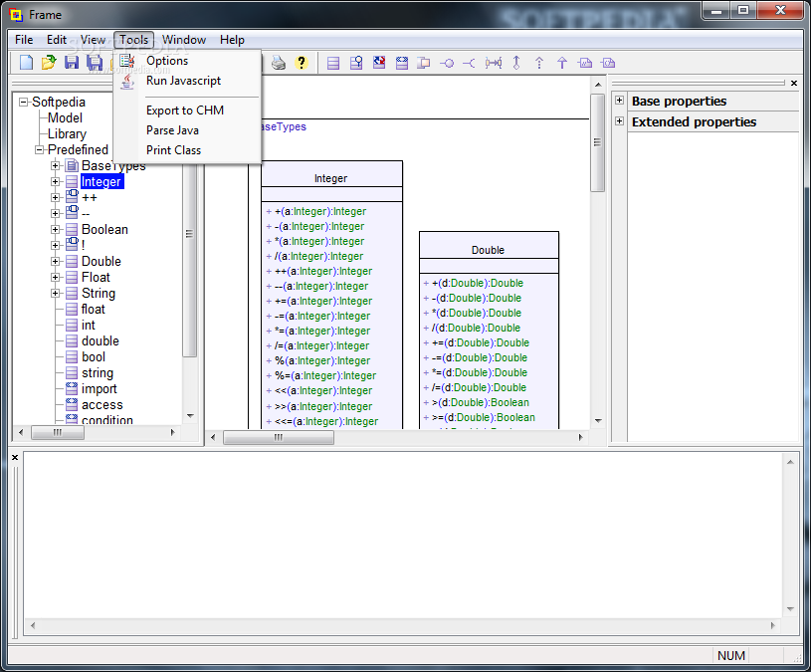This screenshot has height=672, width=811.
Task: Close the open Tools menu
Action: 134,40
